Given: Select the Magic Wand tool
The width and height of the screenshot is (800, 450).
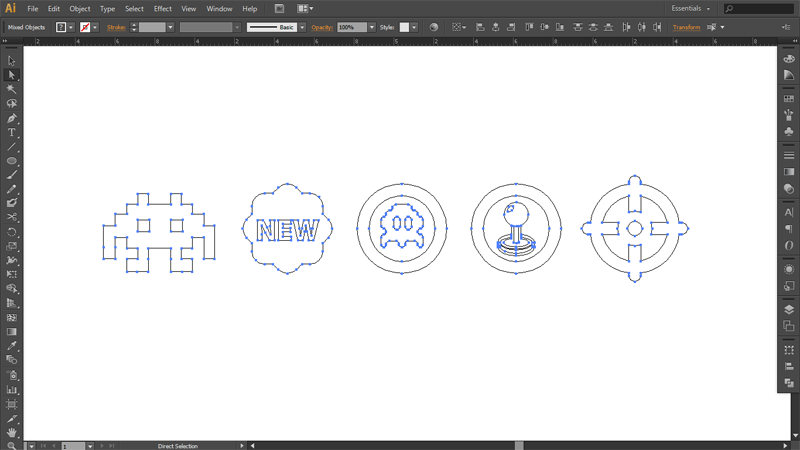Looking at the screenshot, I should [x=12, y=89].
